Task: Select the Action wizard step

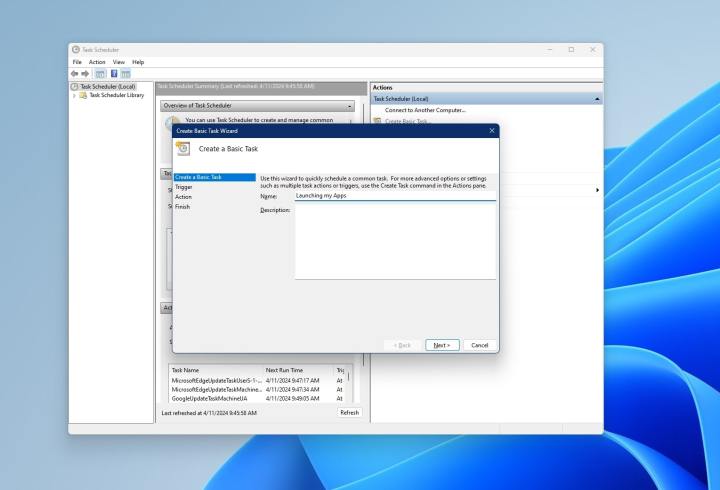Action: [183, 197]
